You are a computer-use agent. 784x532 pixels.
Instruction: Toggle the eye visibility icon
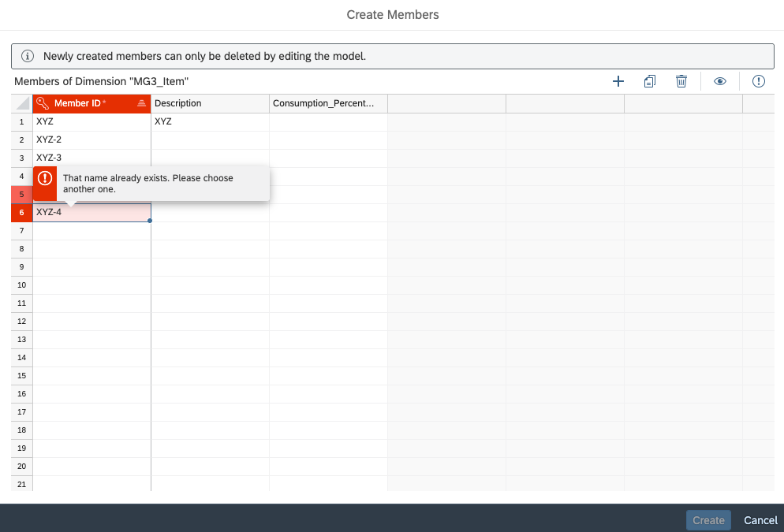(x=719, y=81)
